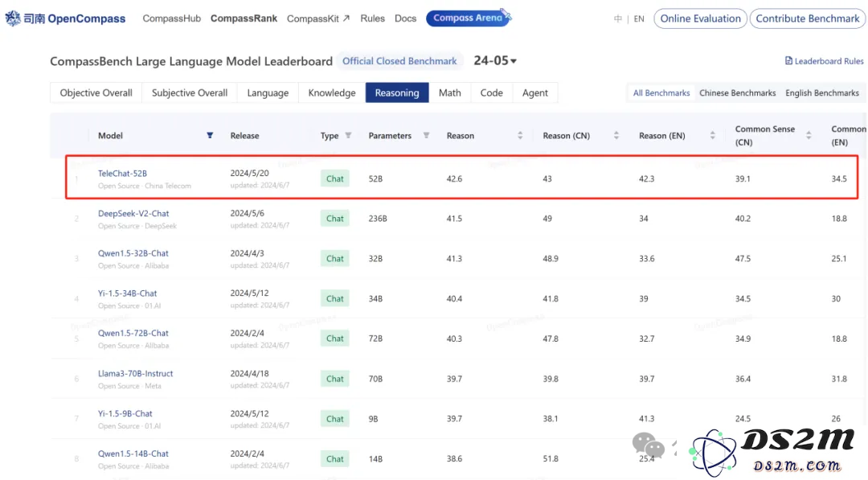Select the Subjective Overall tab
Screen dimensions: 868x480
click(190, 92)
